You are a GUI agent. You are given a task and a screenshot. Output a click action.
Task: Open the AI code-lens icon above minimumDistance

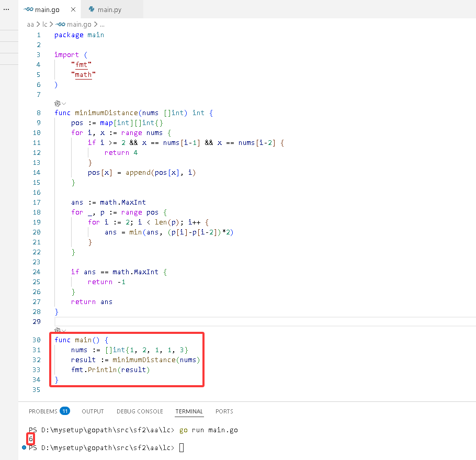click(58, 104)
